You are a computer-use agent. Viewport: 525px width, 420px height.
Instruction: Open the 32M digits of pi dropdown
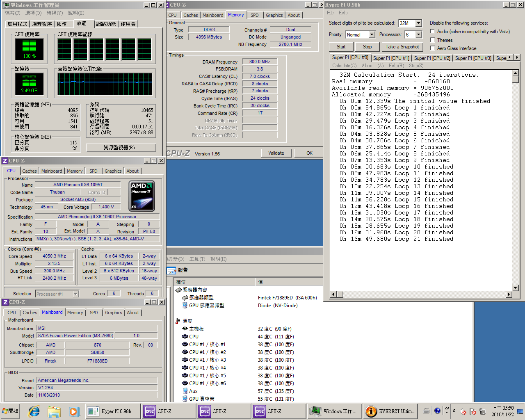click(419, 23)
